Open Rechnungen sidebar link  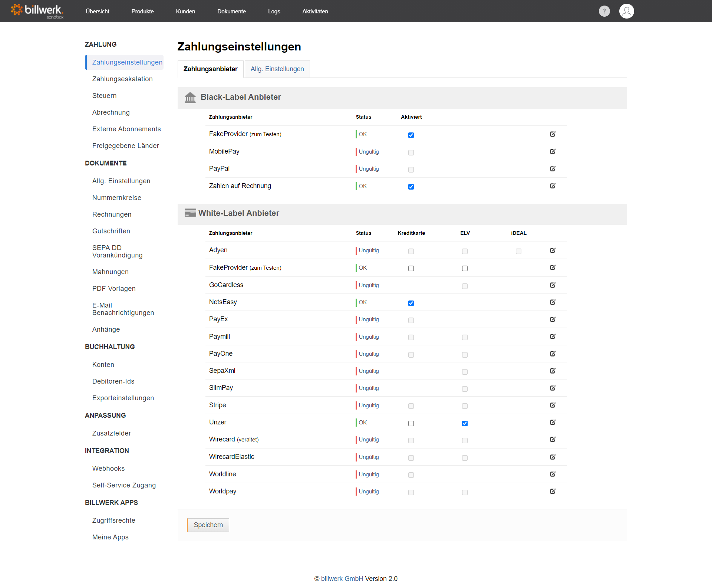(112, 214)
